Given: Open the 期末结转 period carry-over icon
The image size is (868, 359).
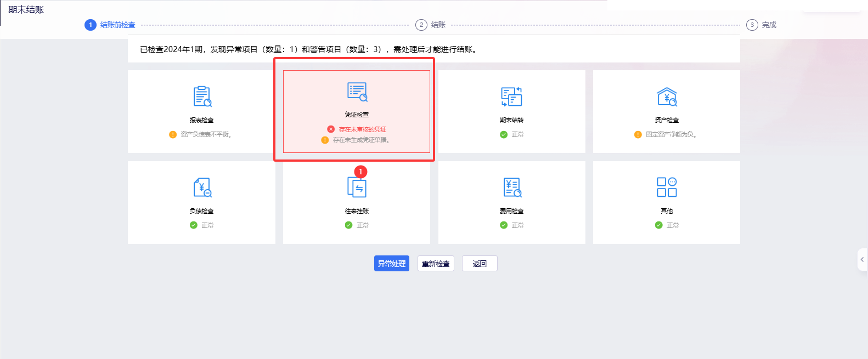Looking at the screenshot, I should [x=511, y=96].
